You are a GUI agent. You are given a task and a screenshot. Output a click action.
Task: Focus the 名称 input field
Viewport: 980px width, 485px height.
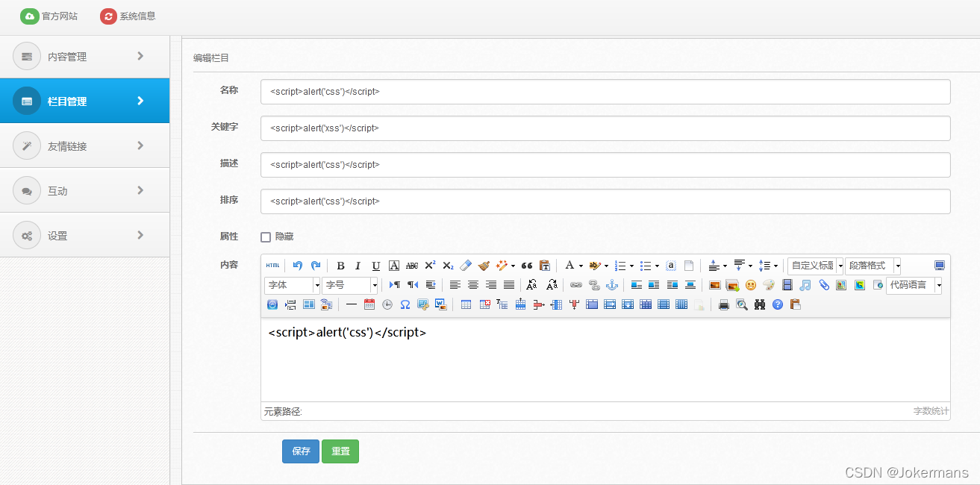(x=605, y=92)
